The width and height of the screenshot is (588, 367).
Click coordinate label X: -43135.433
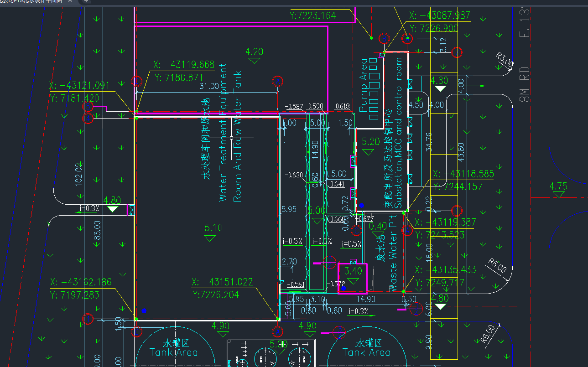[445, 270]
